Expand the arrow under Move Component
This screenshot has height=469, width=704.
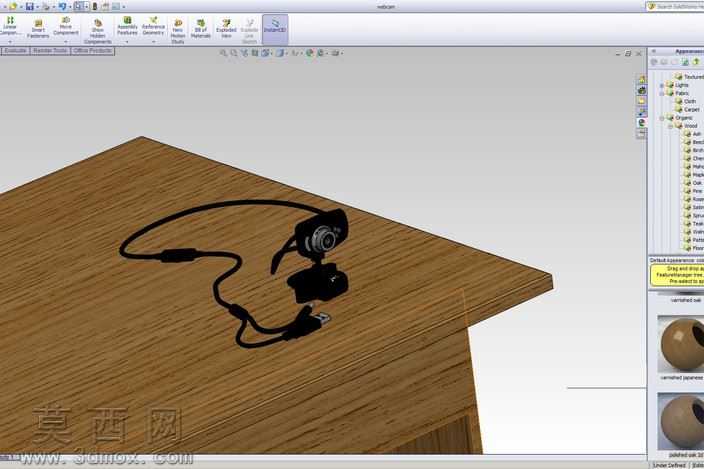[x=66, y=42]
